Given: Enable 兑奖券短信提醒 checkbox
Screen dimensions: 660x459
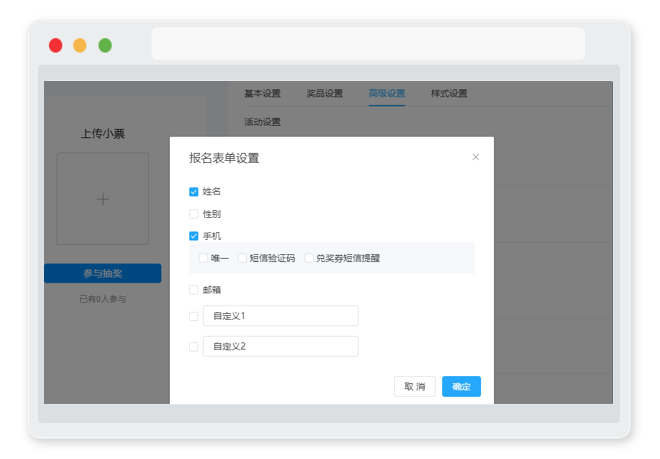Looking at the screenshot, I should (309, 258).
